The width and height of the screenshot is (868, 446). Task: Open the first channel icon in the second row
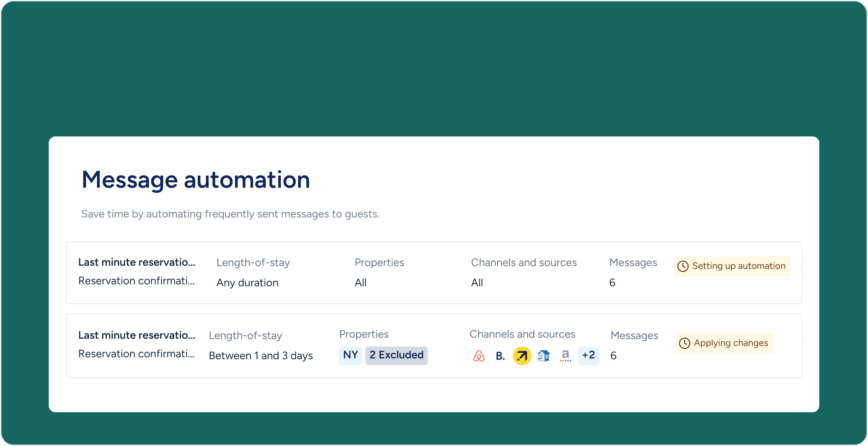coord(479,355)
